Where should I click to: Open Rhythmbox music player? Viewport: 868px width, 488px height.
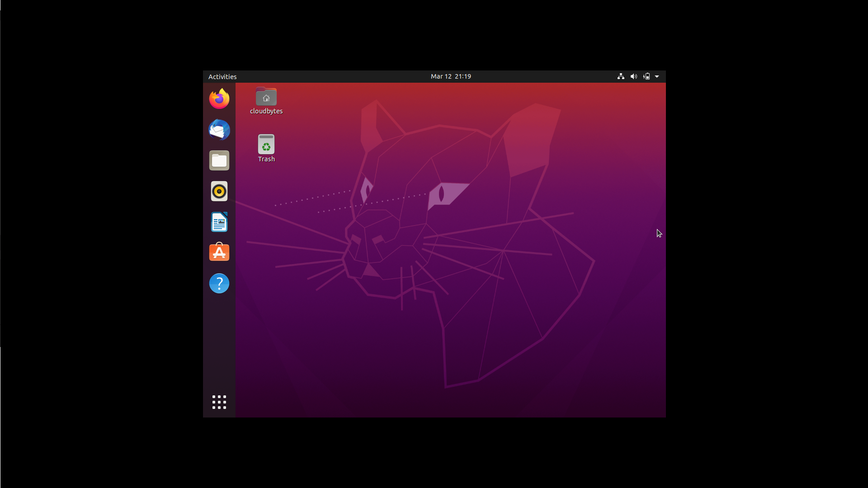tap(219, 191)
